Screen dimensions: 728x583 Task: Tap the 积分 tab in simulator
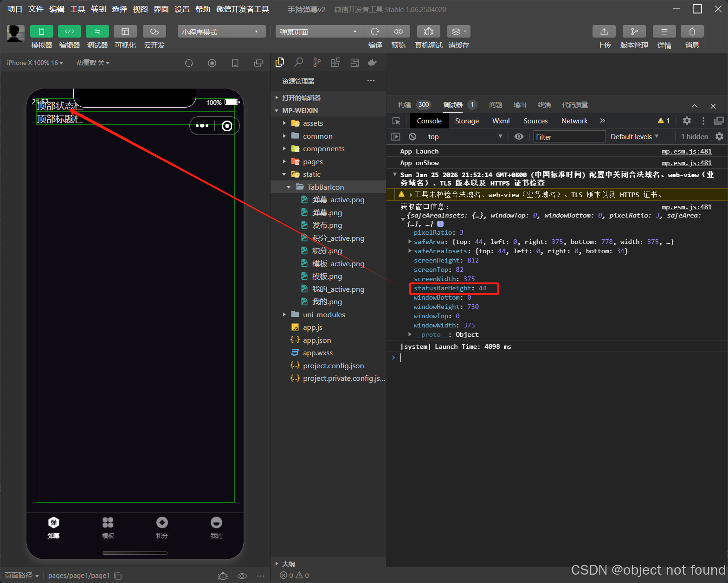162,528
